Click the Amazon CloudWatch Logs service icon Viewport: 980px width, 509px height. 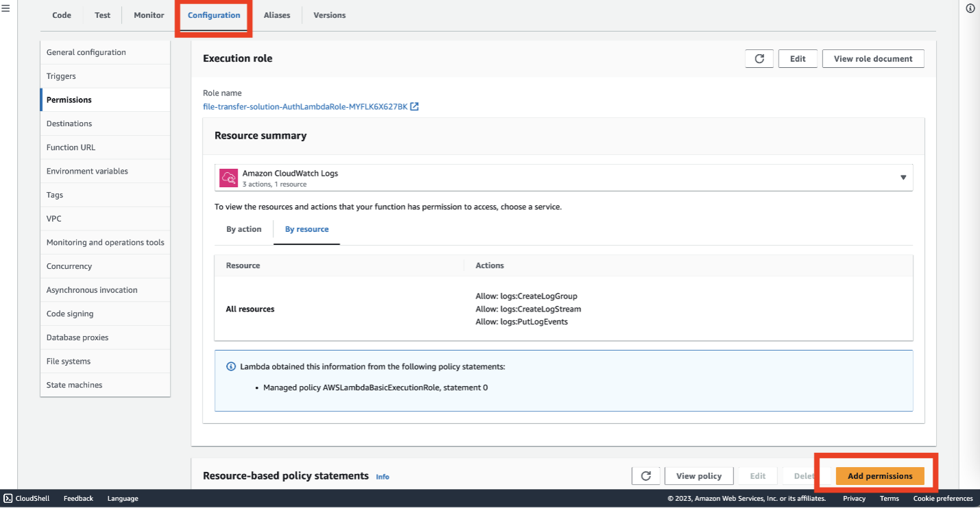[228, 177]
